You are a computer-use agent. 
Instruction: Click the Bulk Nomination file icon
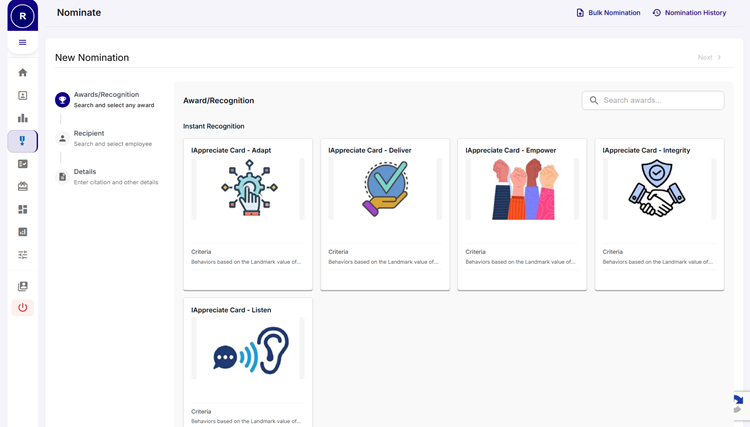[x=580, y=13]
